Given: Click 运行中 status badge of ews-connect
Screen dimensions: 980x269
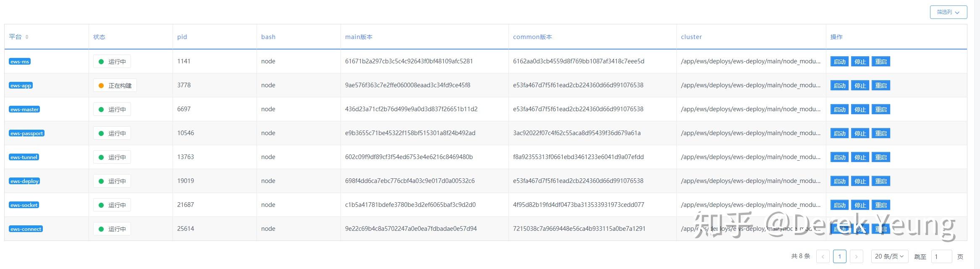Looking at the screenshot, I should pos(112,229).
